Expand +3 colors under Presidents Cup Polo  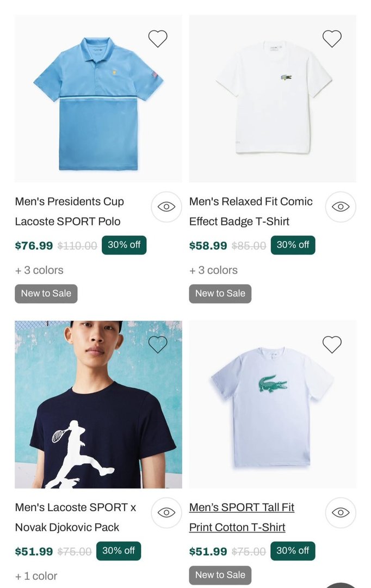pos(39,270)
